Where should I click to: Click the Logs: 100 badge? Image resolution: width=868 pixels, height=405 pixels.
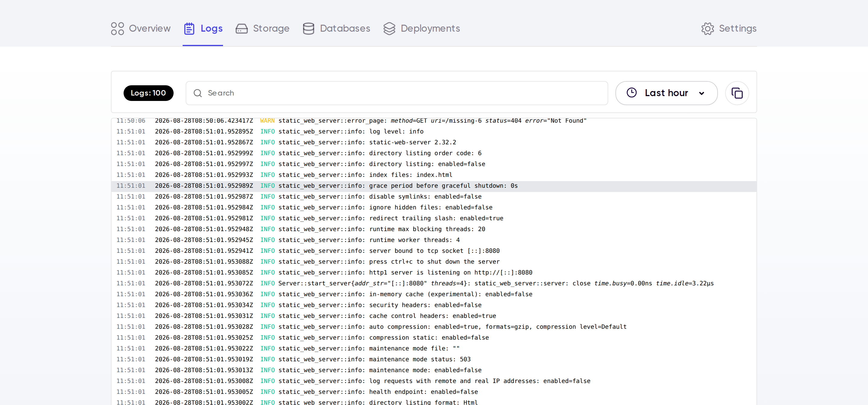148,93
